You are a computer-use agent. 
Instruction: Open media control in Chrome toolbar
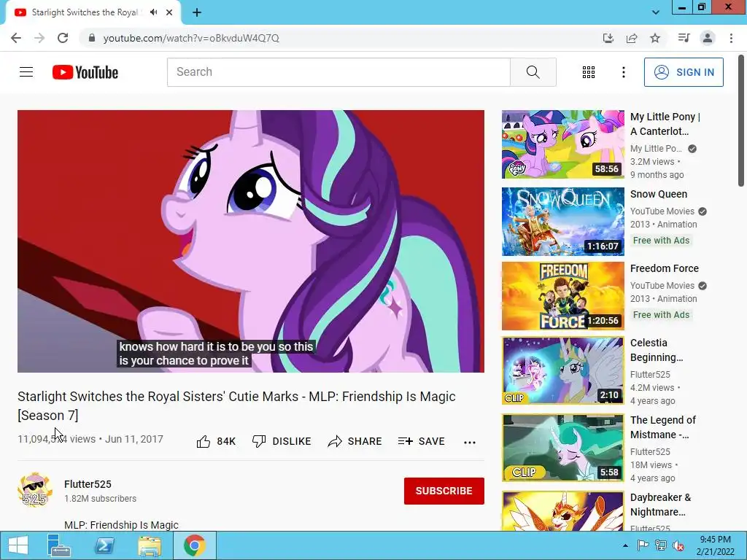tap(684, 38)
